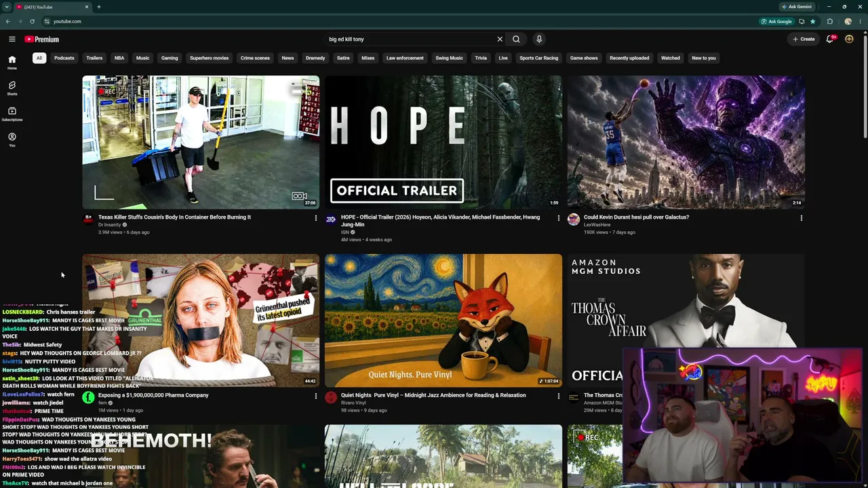Choose the Superhero movies chip

point(209,58)
